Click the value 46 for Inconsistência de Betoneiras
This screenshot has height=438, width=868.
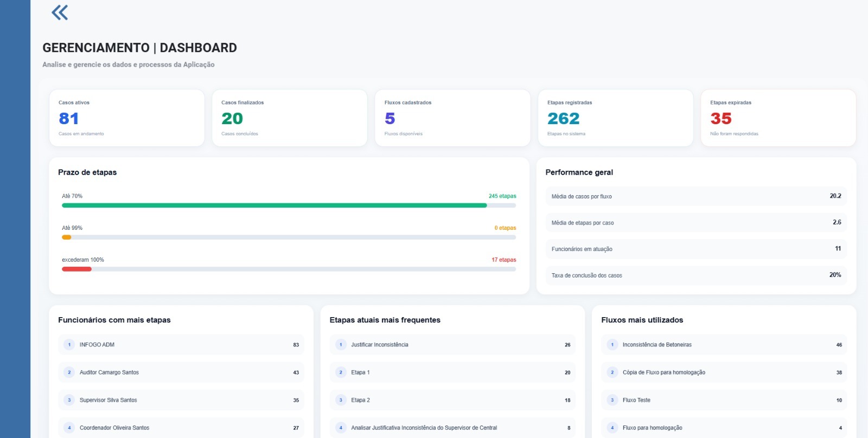coord(839,345)
